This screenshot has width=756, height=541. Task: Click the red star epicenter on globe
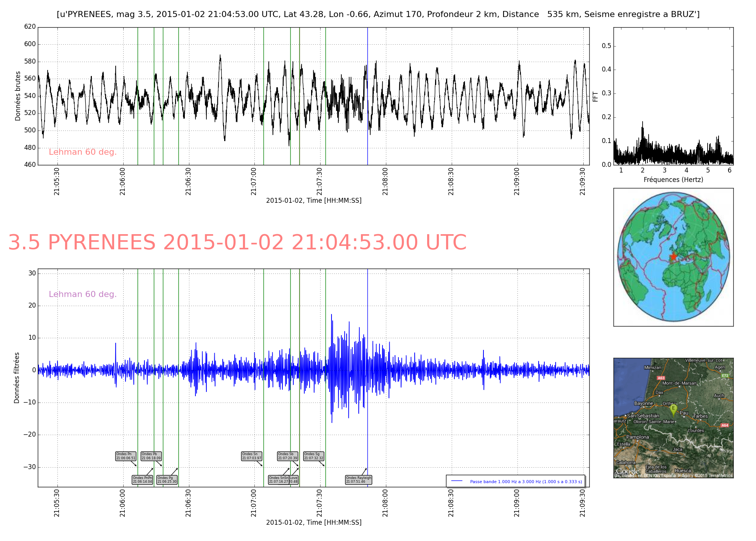pos(673,257)
